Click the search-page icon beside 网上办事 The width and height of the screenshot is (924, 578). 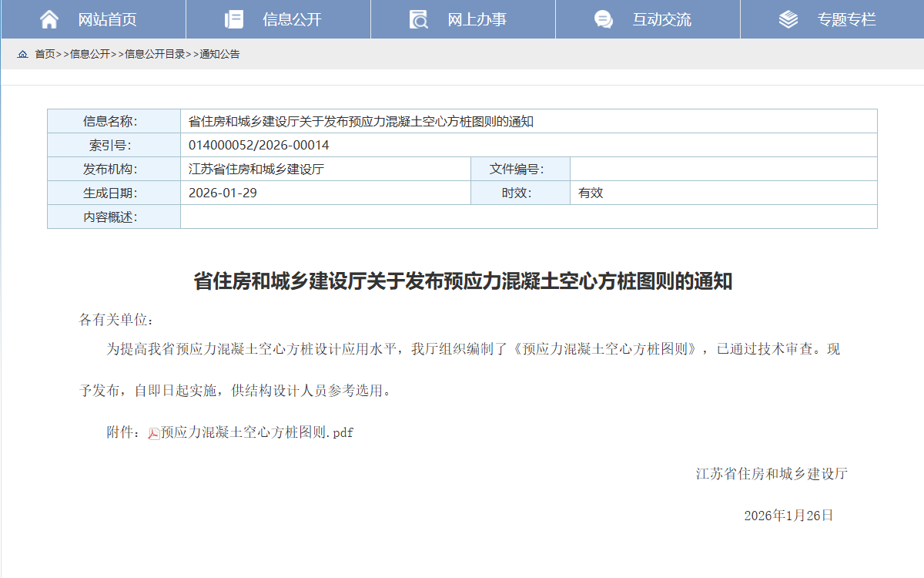coord(418,19)
